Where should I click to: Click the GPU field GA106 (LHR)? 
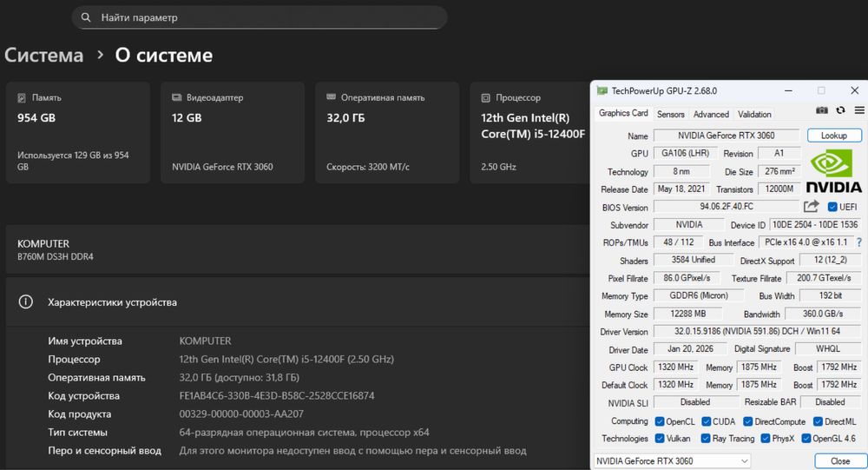pos(685,153)
